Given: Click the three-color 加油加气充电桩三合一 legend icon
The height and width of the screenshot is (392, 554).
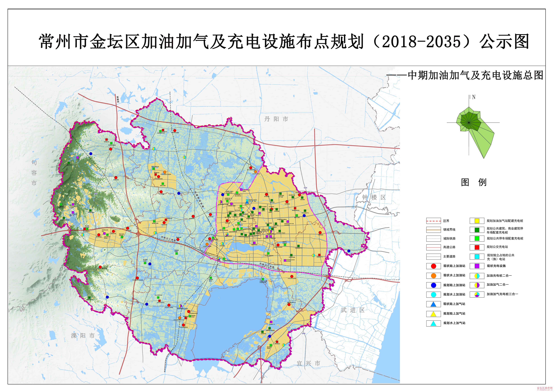Looking at the screenshot, I should (x=477, y=294).
